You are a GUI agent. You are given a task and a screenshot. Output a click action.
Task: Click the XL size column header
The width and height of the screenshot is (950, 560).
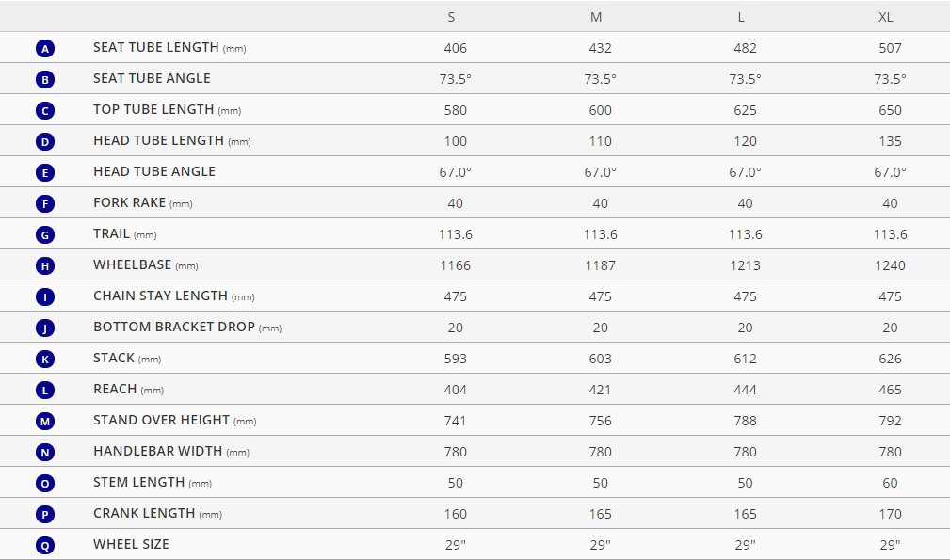pos(886,17)
